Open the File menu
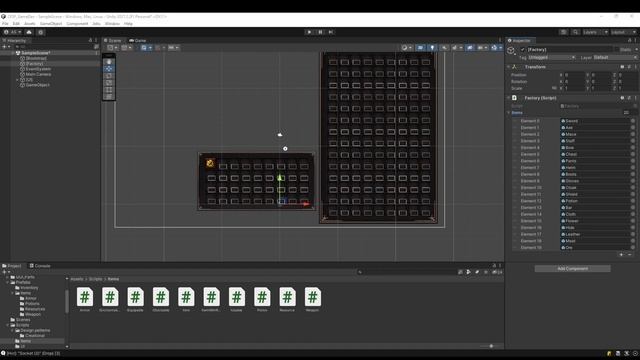 [5, 24]
